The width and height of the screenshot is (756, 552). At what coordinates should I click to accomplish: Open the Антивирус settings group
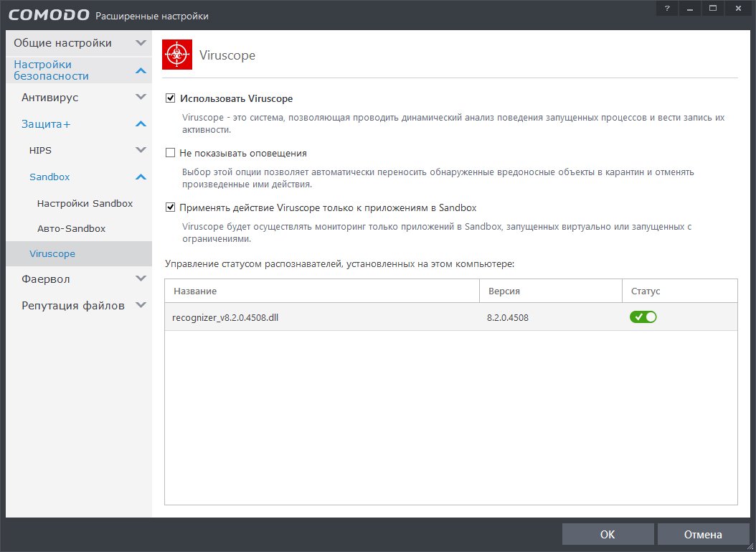point(79,98)
